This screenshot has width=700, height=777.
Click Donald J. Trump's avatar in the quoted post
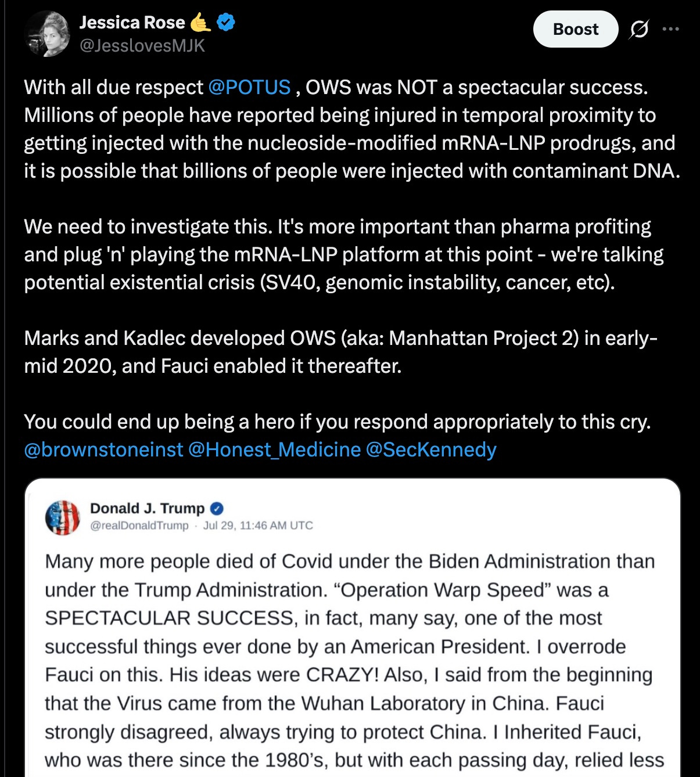(x=62, y=517)
